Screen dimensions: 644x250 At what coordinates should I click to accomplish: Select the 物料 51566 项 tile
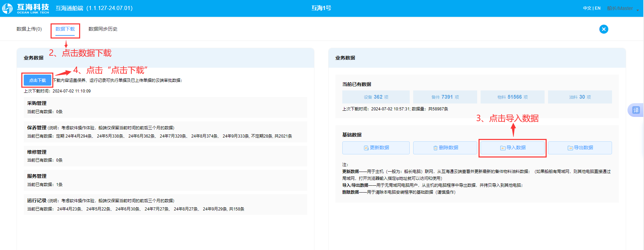[x=512, y=97]
